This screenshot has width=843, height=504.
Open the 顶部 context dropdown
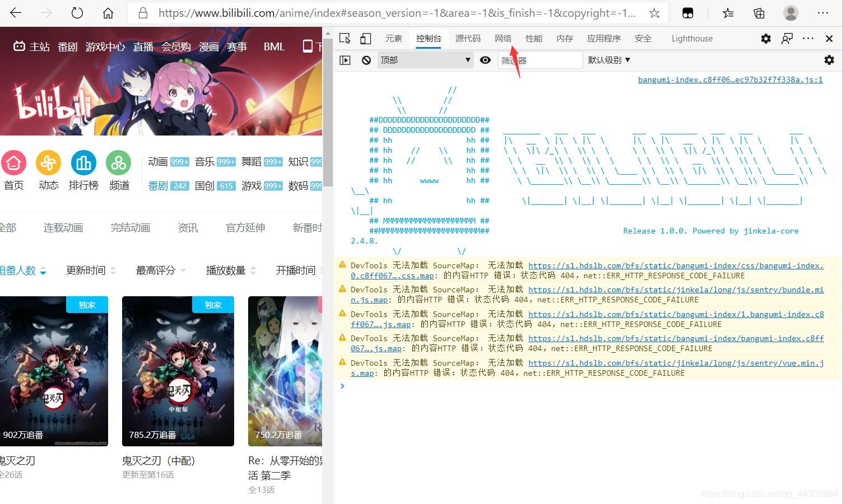pyautogui.click(x=426, y=60)
